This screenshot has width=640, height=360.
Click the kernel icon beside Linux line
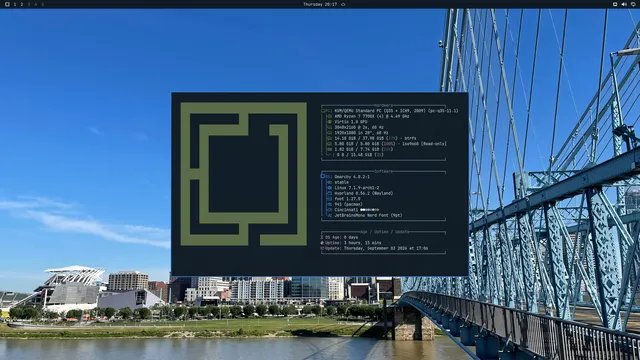pos(330,188)
